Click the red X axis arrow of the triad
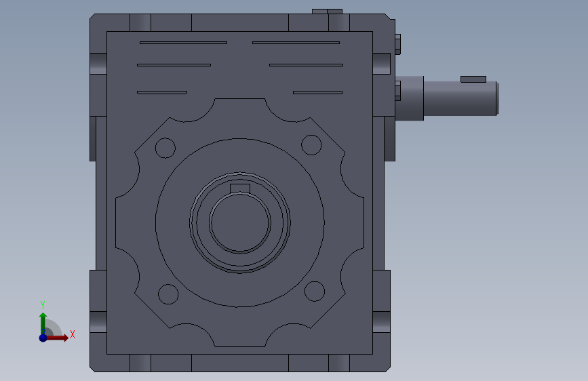 pos(58,338)
